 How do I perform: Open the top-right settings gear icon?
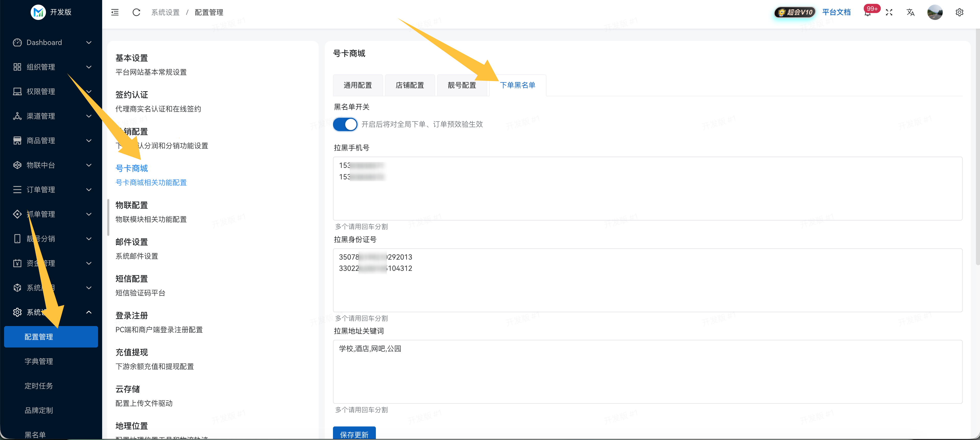point(959,13)
